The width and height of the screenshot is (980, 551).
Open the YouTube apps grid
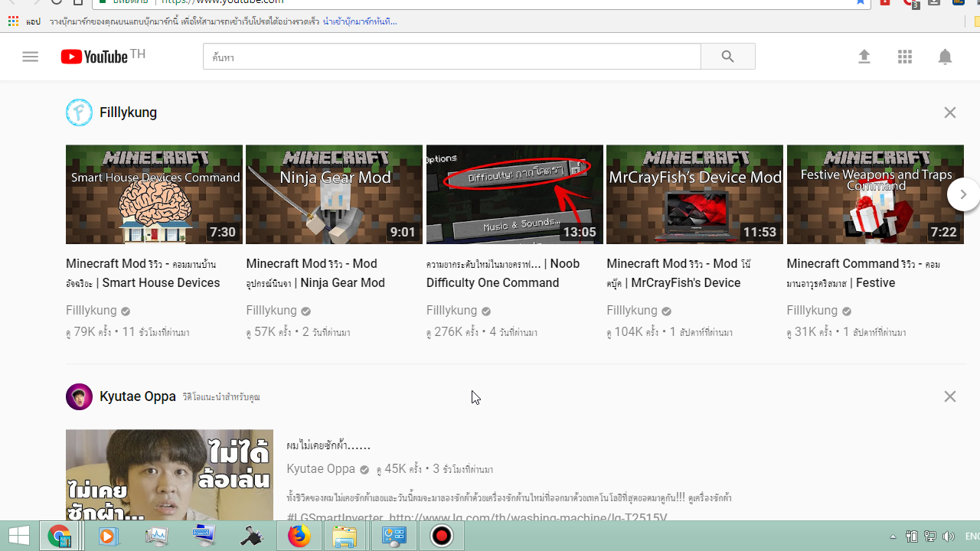904,57
